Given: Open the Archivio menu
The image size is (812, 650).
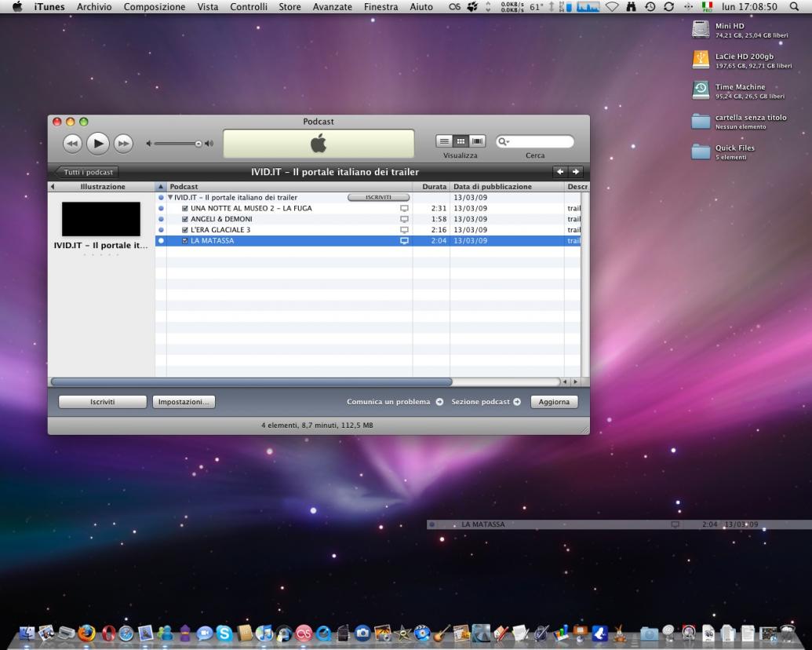Looking at the screenshot, I should point(94,7).
